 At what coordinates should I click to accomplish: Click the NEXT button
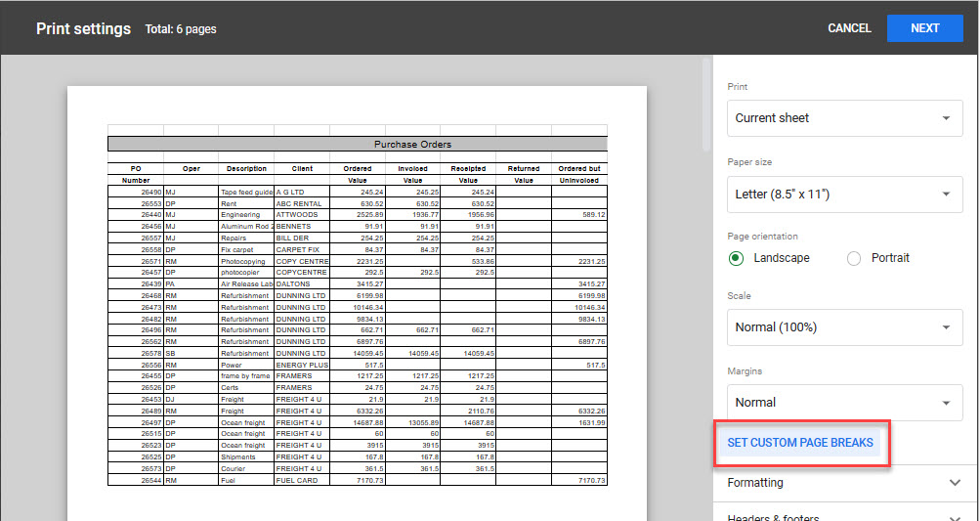pos(924,28)
